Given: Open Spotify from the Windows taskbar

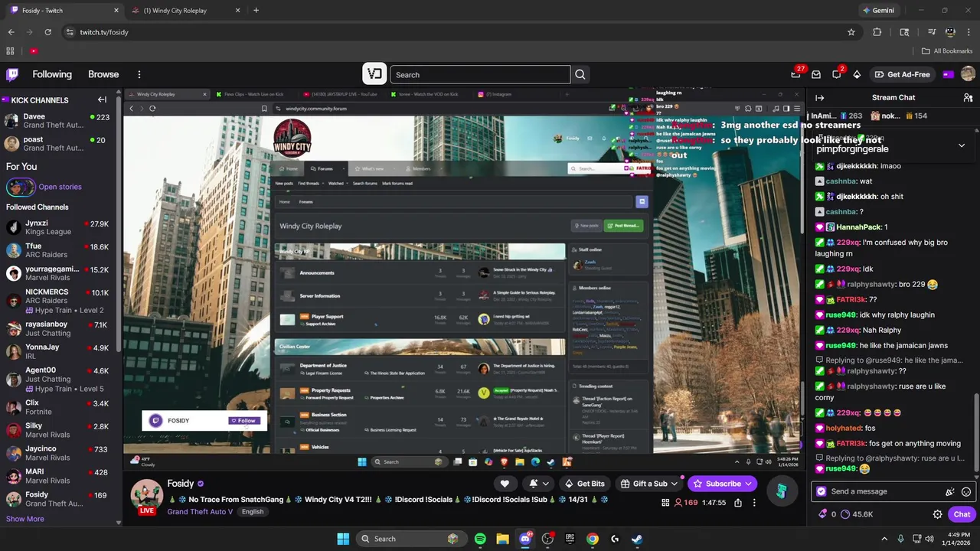Looking at the screenshot, I should (480, 539).
